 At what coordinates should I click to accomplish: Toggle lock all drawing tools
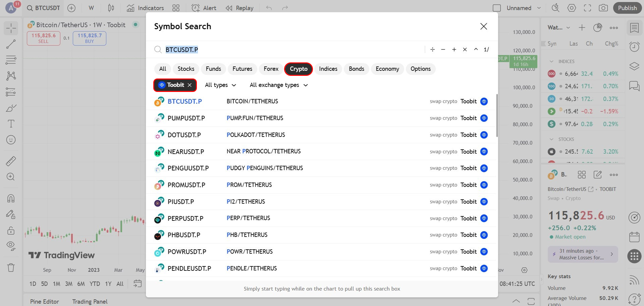click(11, 231)
